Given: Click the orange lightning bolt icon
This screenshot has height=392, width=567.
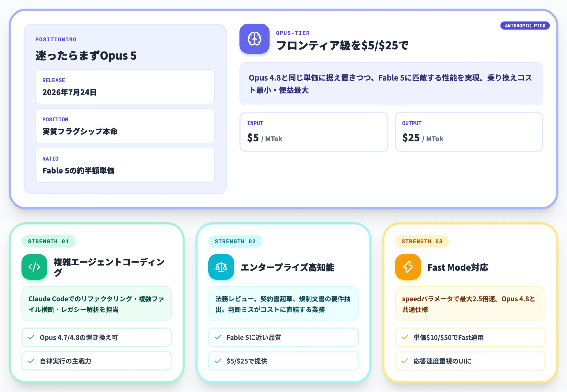Looking at the screenshot, I should pos(408,267).
